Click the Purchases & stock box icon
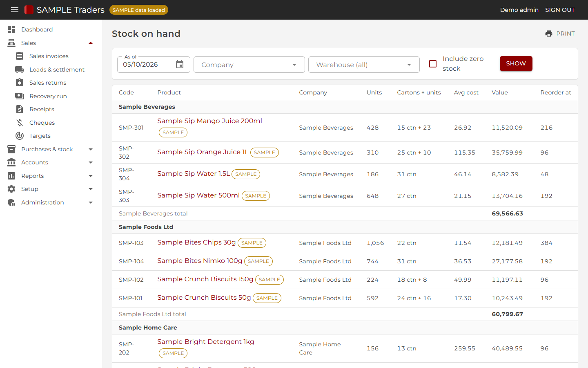Image resolution: width=588 pixels, height=368 pixels. point(11,149)
